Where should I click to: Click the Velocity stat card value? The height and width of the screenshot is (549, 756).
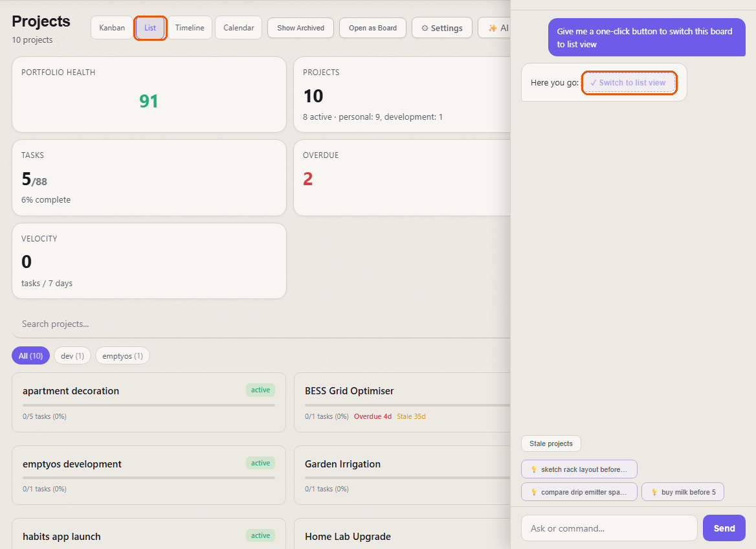coord(27,262)
